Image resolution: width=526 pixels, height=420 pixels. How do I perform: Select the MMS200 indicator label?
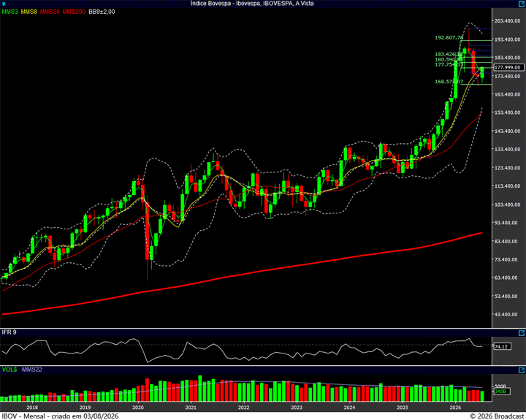point(74,12)
